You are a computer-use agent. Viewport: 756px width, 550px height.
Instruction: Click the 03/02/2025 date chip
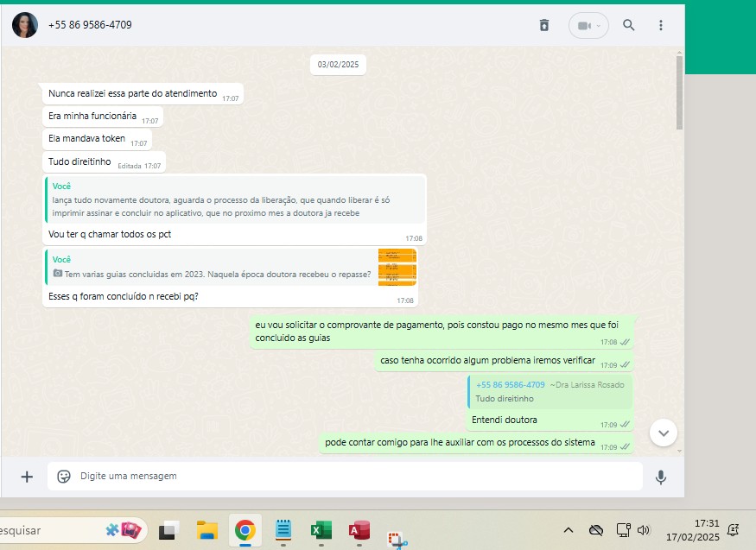point(338,65)
